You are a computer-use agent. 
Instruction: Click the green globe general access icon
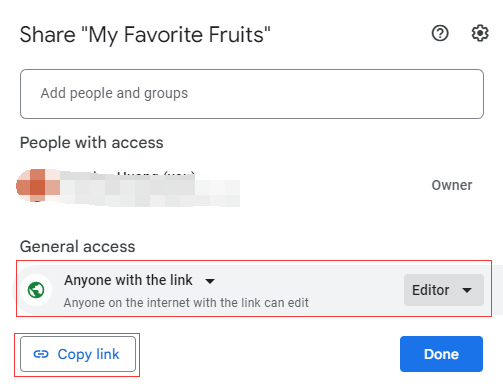(36, 290)
